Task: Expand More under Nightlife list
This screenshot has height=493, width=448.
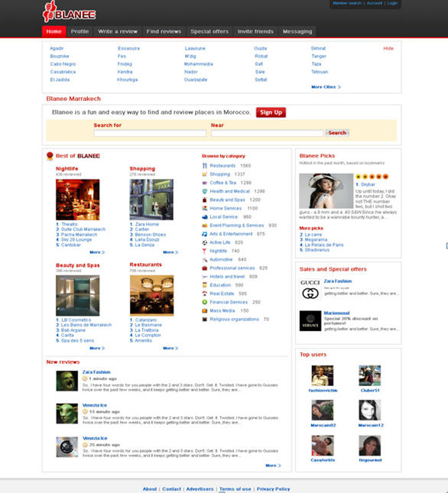Action: tap(97, 252)
